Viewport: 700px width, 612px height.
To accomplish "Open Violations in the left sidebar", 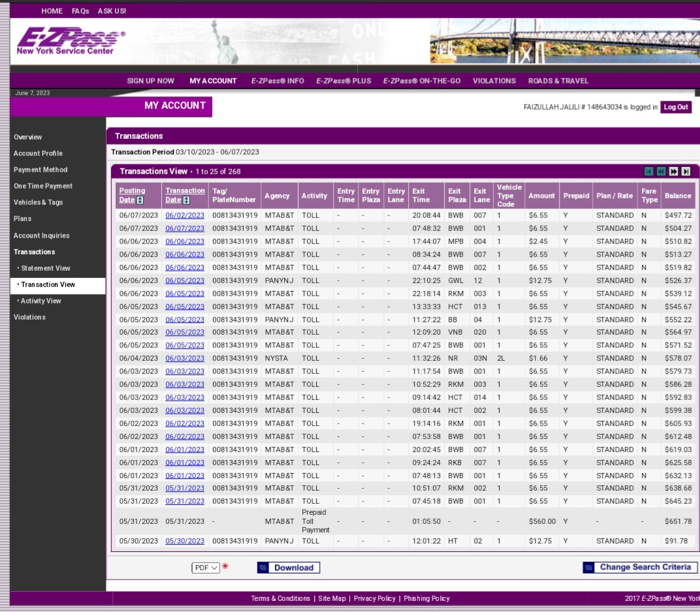I will pos(29,317).
